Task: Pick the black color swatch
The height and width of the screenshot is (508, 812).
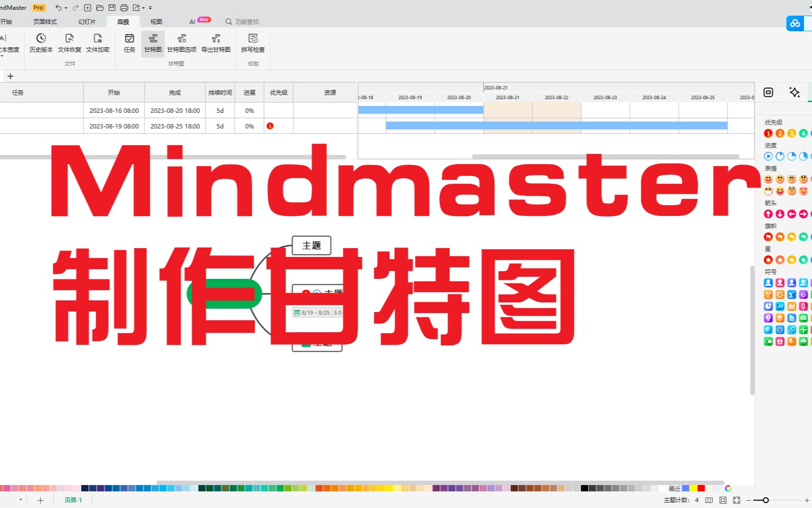Action: pos(584,488)
